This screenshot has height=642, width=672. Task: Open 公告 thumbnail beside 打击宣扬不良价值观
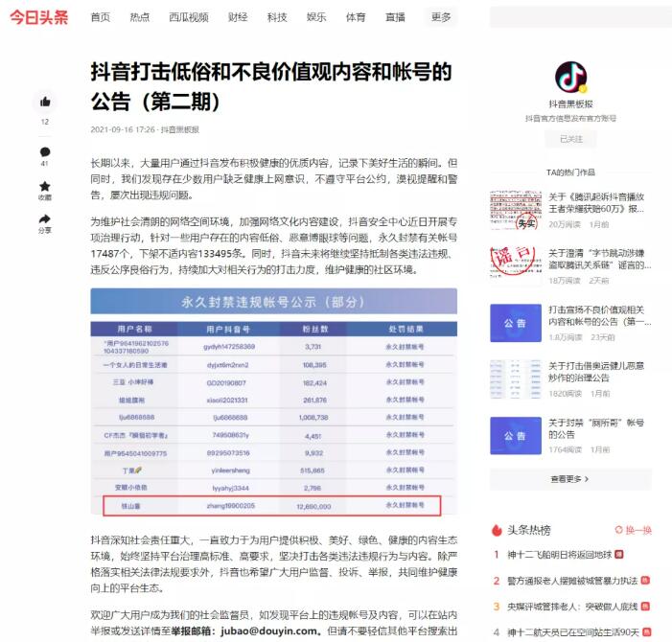(x=516, y=323)
